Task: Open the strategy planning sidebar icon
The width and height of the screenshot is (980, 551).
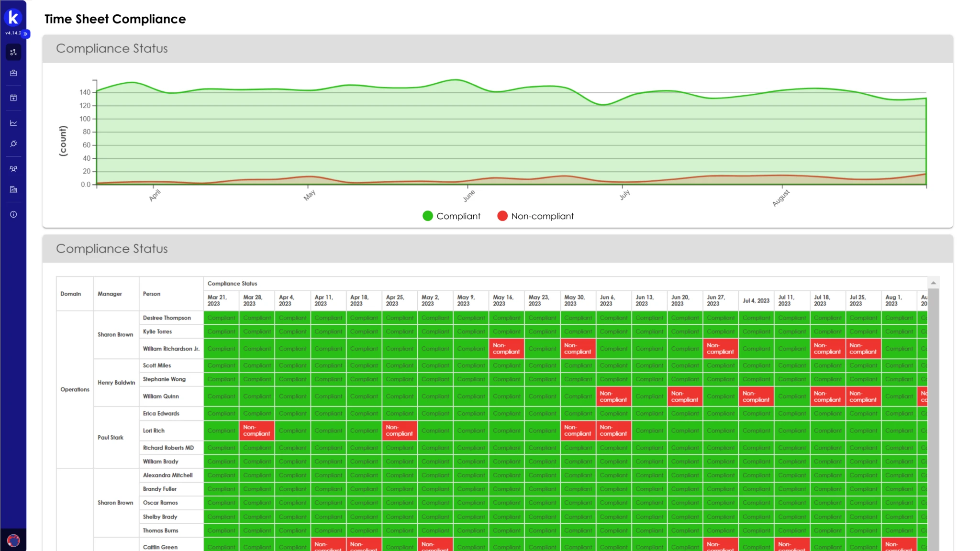Action: pos(13,52)
